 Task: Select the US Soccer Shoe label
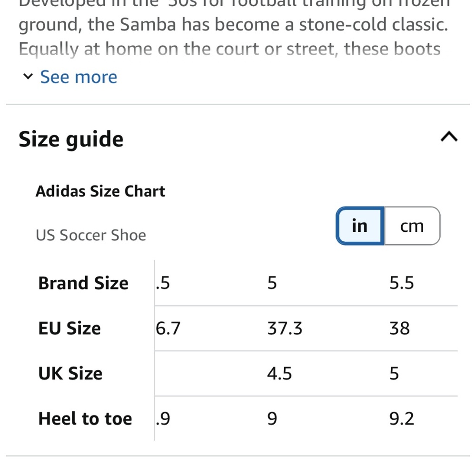coord(91,235)
